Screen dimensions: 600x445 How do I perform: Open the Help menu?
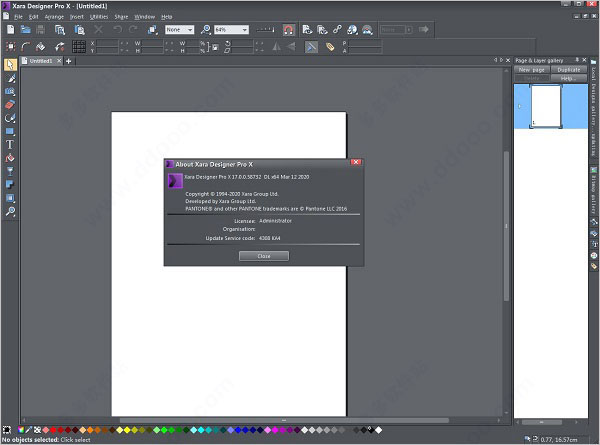click(x=166, y=17)
